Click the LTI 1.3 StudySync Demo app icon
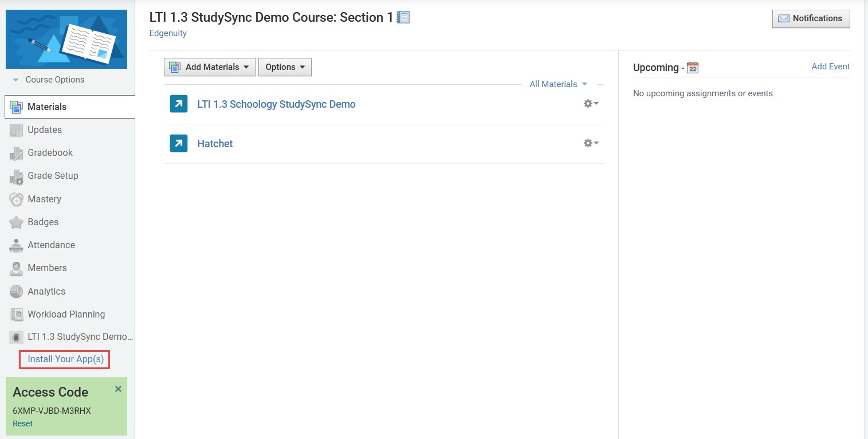 [x=17, y=338]
